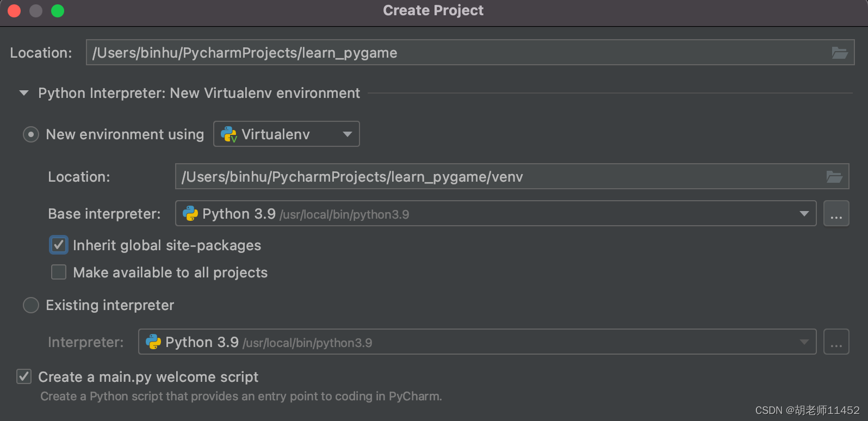Click the existing Interpreter Python 3.9 combo
The image size is (868, 421).
point(478,342)
